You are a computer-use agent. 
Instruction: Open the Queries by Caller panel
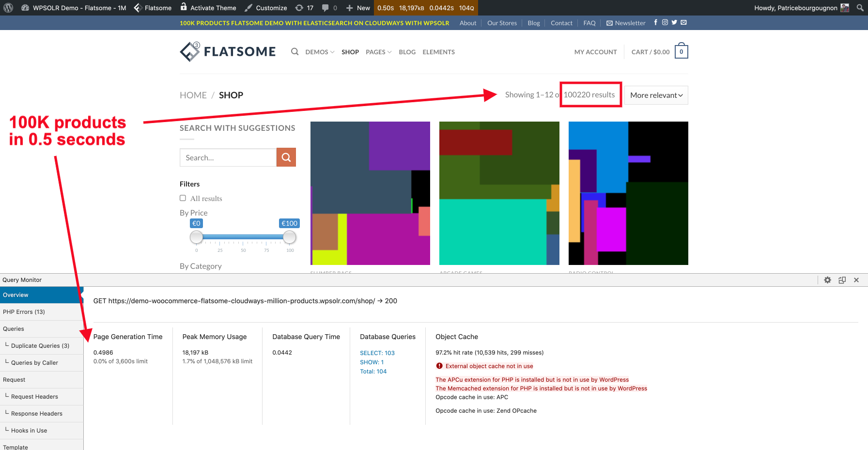click(x=42, y=363)
